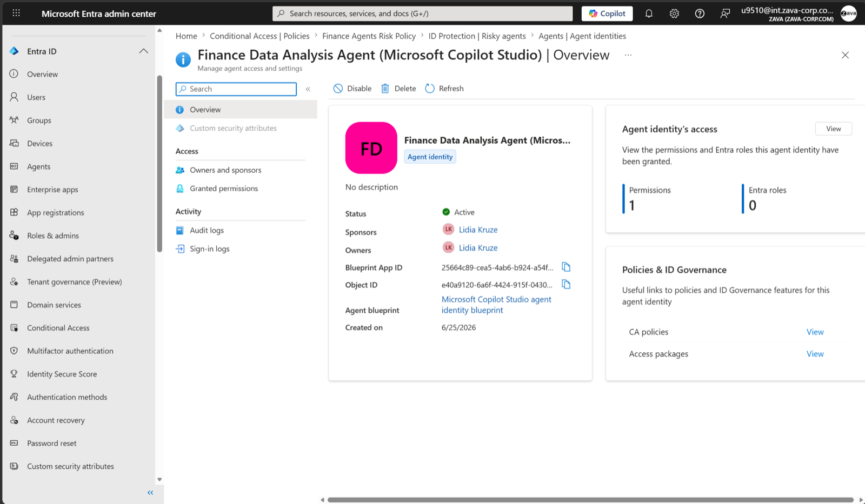Open the help question mark icon
Screen dimensions: 865x504
tap(700, 14)
